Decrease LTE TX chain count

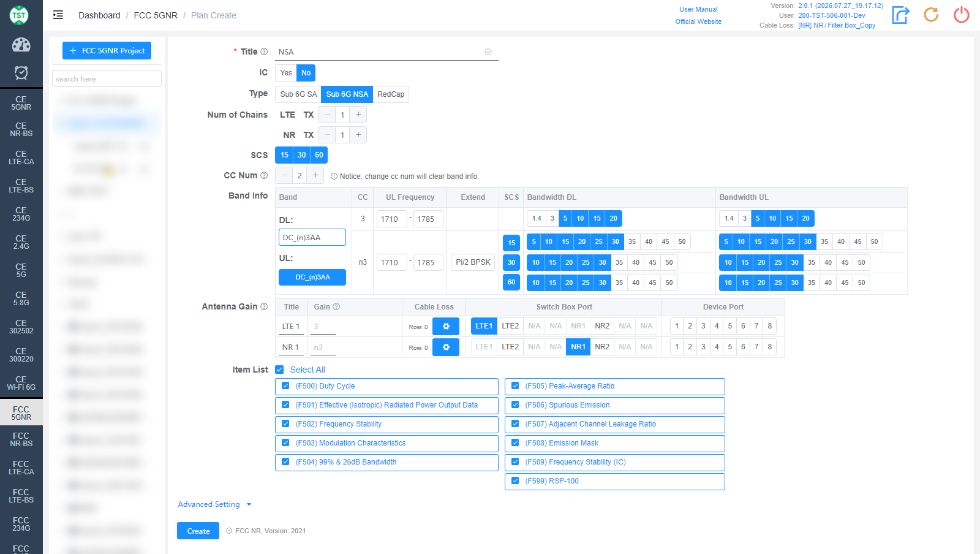(327, 115)
